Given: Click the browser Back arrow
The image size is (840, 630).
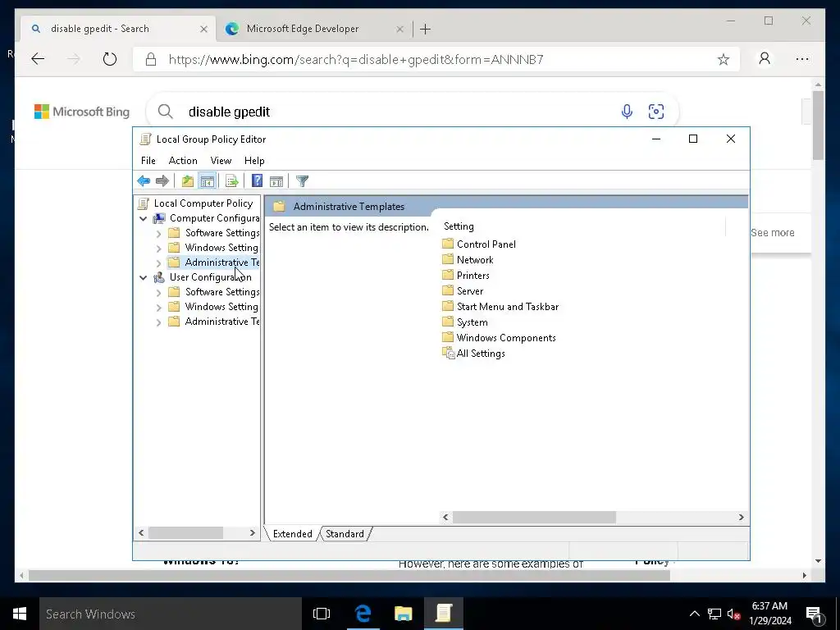Looking at the screenshot, I should (38, 59).
